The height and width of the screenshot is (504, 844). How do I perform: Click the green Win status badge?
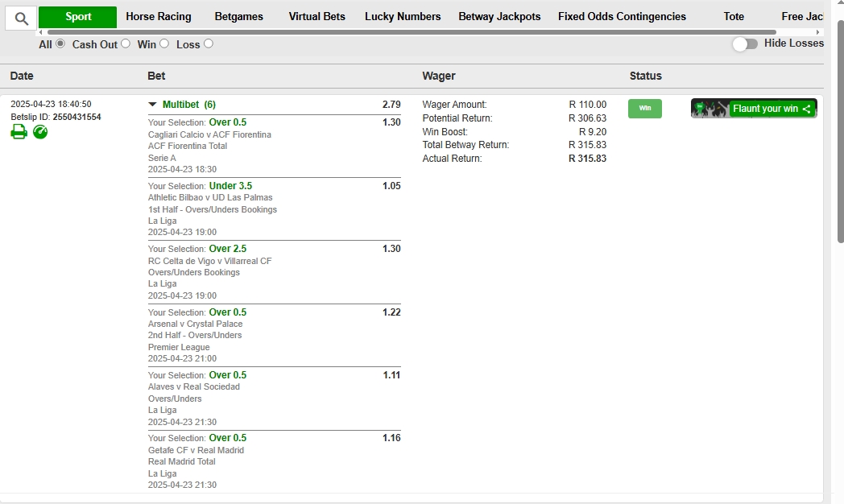(x=645, y=109)
